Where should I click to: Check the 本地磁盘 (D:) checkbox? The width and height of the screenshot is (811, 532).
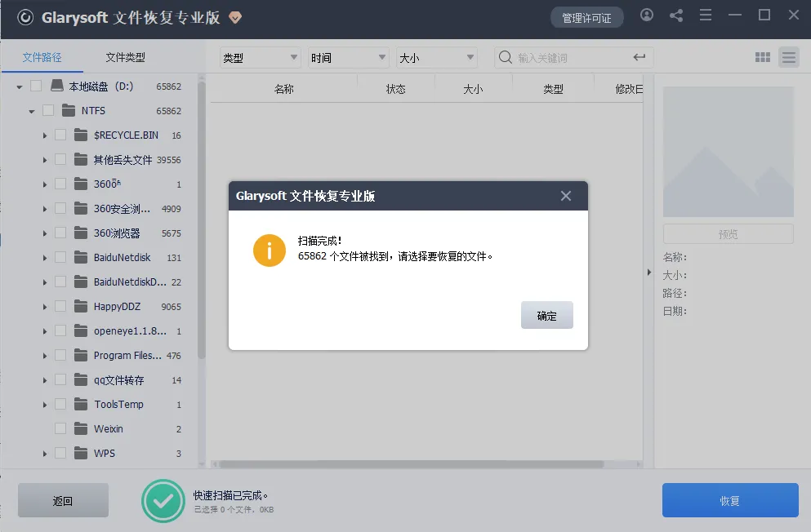pyautogui.click(x=36, y=86)
